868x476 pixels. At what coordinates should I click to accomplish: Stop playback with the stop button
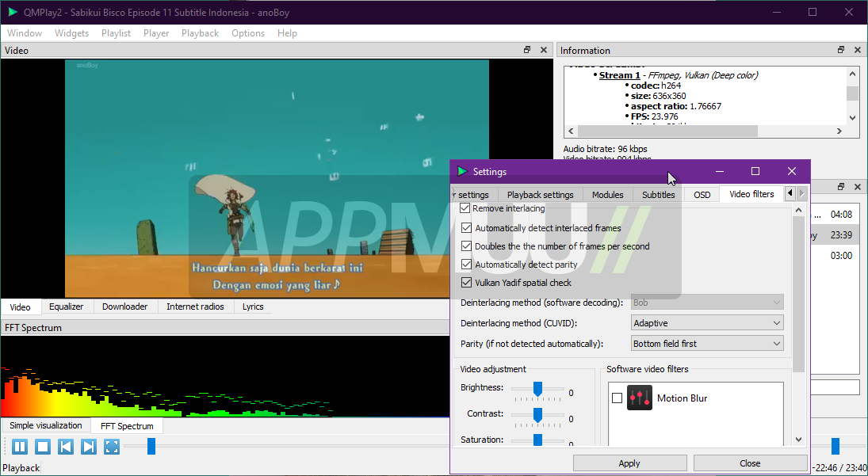[43, 447]
